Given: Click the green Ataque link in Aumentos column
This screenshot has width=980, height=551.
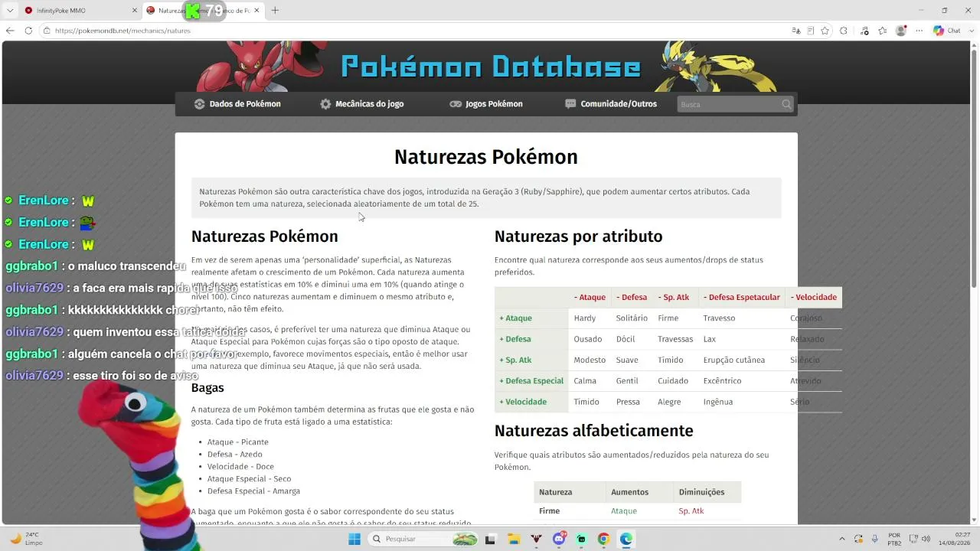Looking at the screenshot, I should click(x=624, y=511).
